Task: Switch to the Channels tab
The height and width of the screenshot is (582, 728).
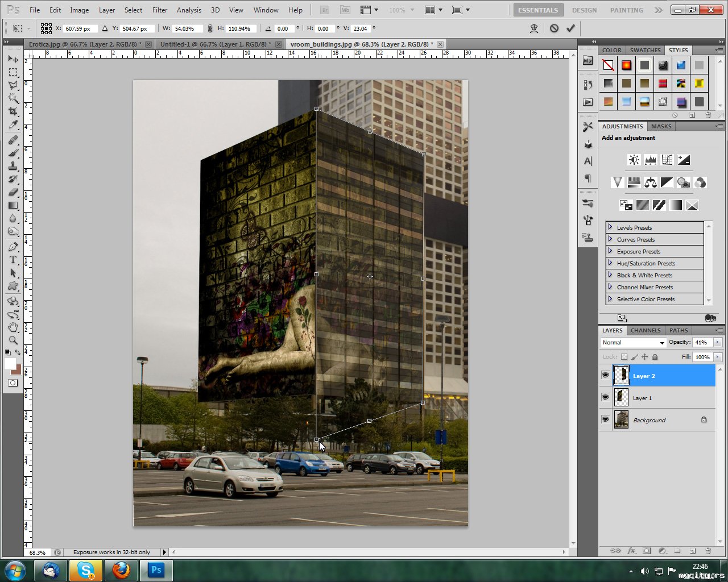Action: [646, 330]
